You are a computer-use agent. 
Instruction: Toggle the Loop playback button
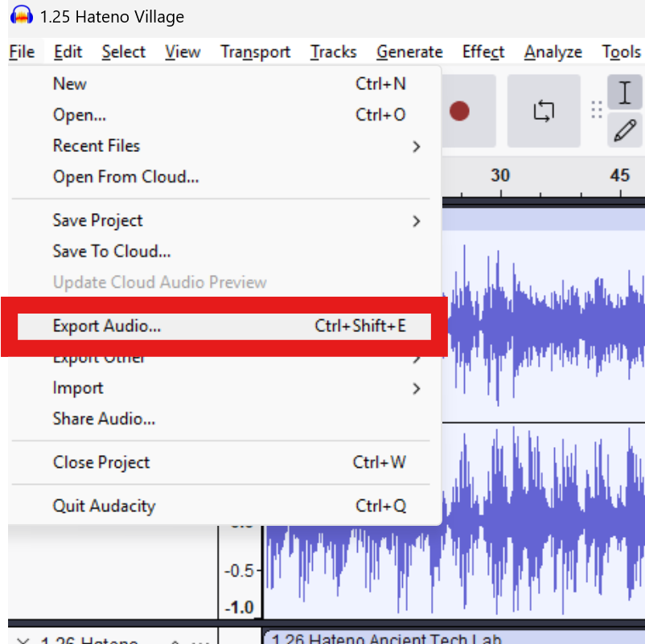pyautogui.click(x=544, y=111)
